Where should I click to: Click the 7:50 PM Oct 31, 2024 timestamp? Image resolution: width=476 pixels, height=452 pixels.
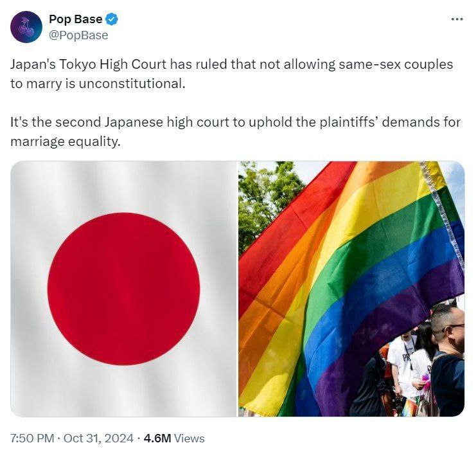point(72,438)
